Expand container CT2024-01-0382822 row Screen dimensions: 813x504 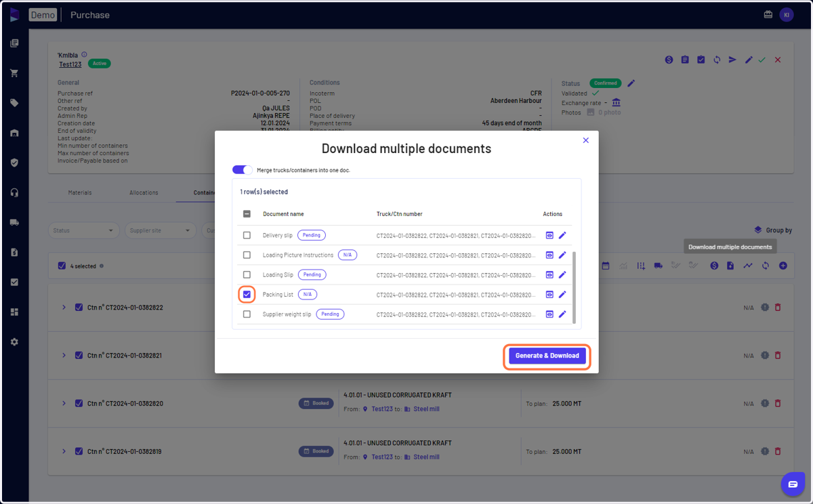pyautogui.click(x=64, y=308)
